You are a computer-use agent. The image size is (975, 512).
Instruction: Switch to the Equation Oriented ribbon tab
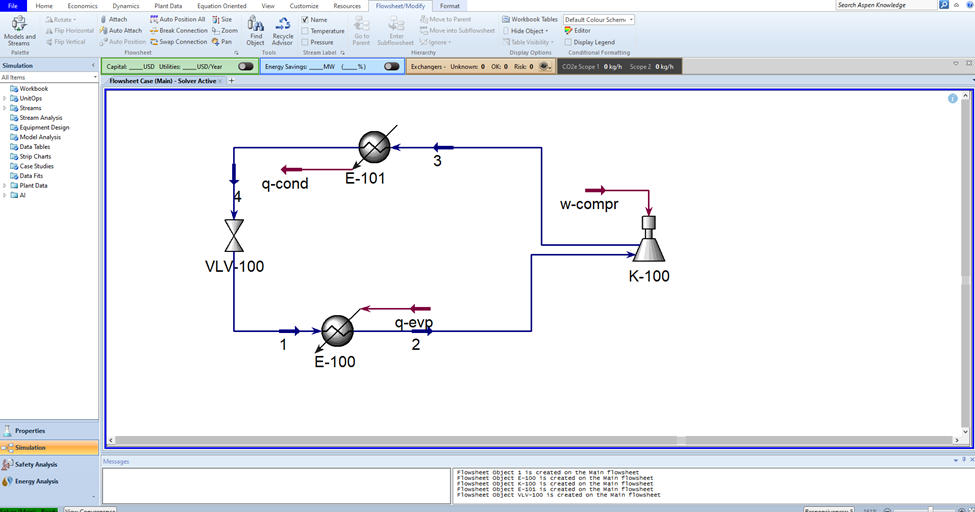[222, 6]
